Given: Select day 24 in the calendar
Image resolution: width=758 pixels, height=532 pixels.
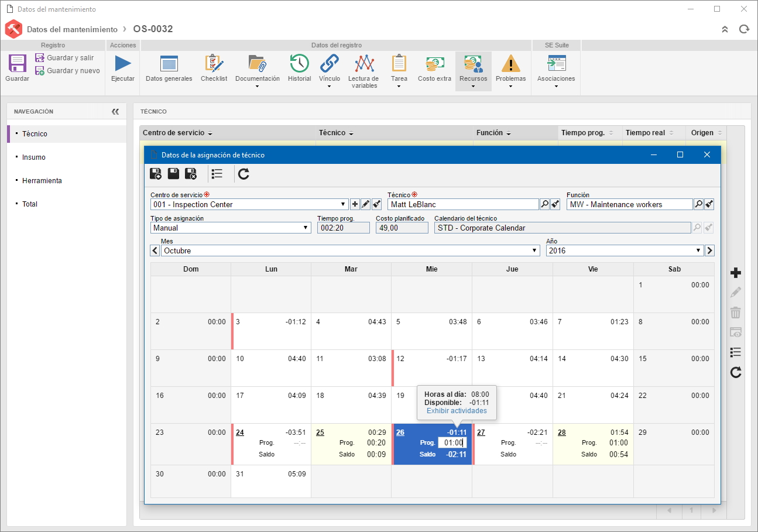Looking at the screenshot, I should tap(240, 433).
